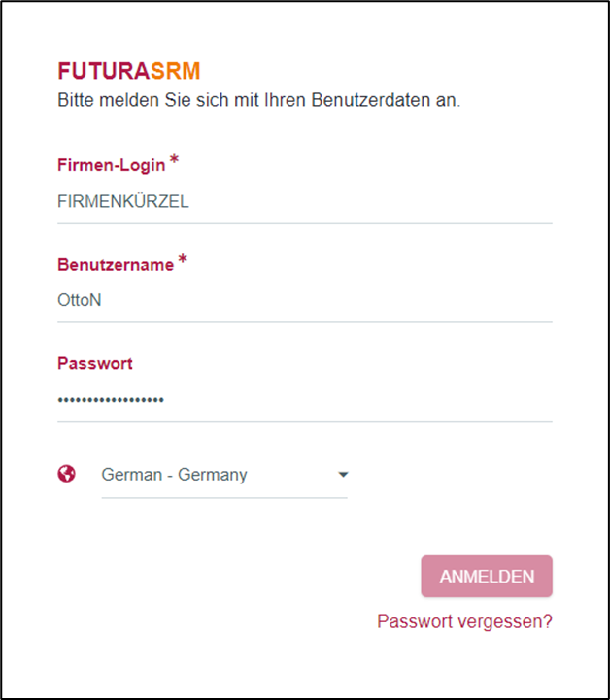
Task: Click the red asterisk beside Benutzername
Action: click(182, 260)
